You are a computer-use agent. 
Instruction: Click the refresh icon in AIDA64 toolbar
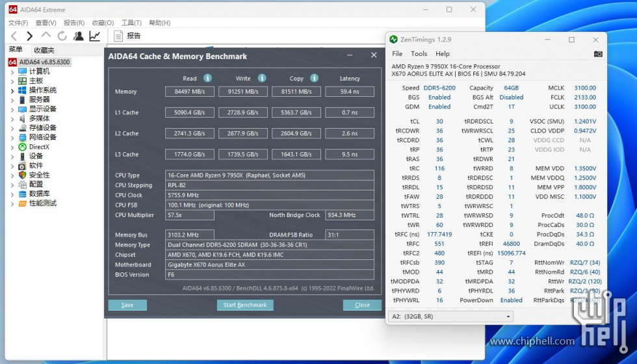62,36
